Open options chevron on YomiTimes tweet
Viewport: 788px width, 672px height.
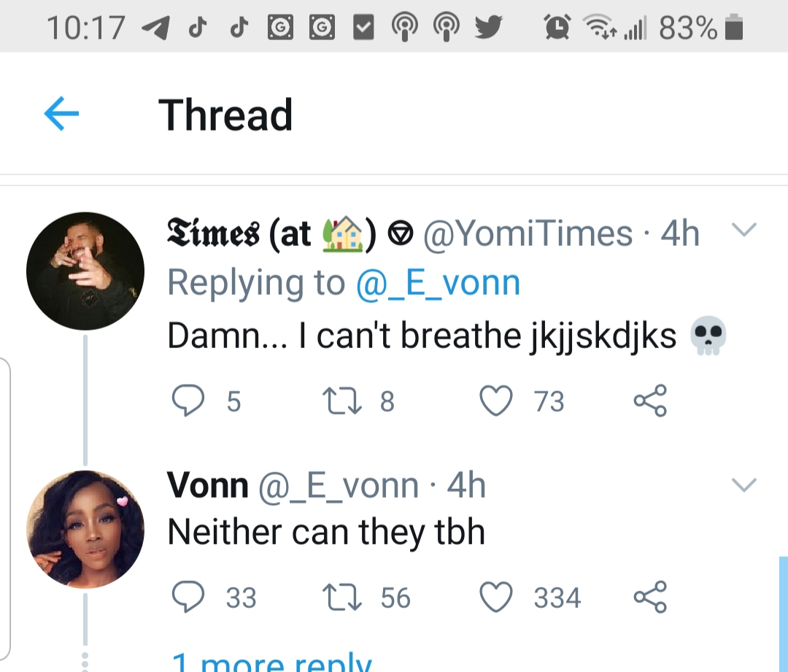point(743,231)
